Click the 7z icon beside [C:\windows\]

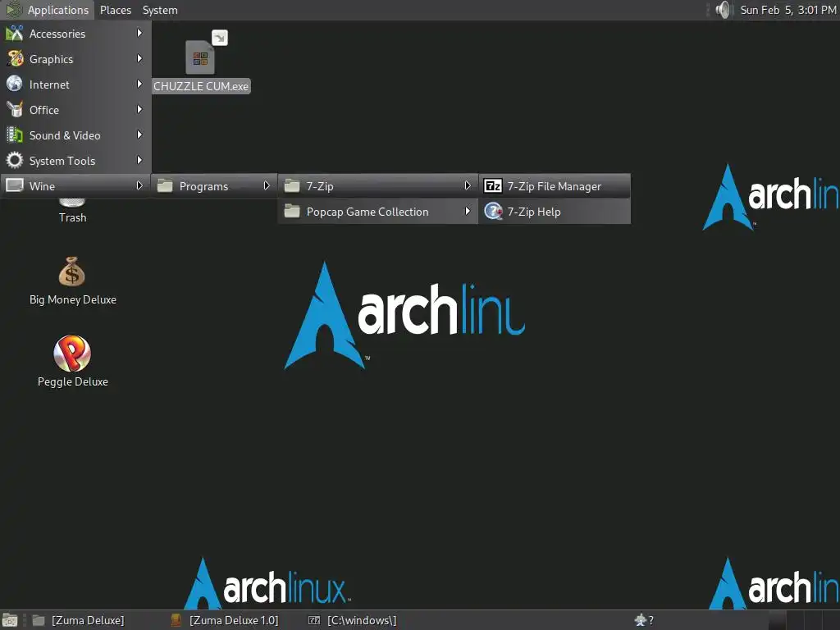(314, 620)
